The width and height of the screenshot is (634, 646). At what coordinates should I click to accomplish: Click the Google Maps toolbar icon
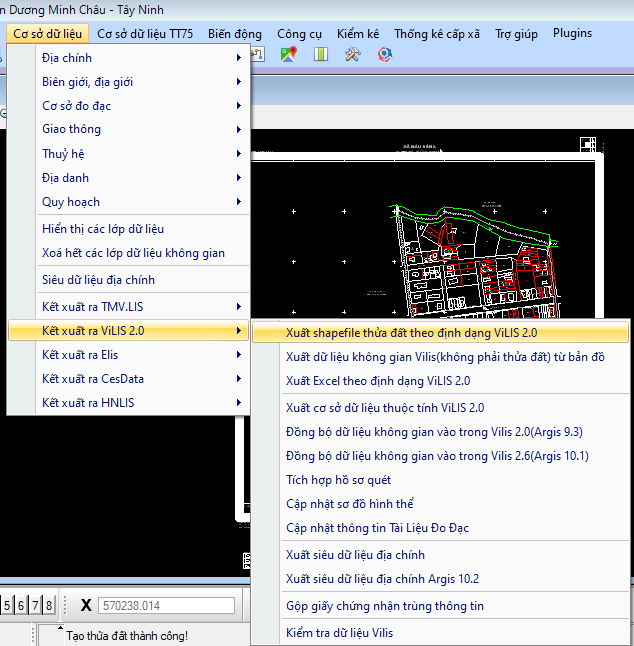pos(288,55)
